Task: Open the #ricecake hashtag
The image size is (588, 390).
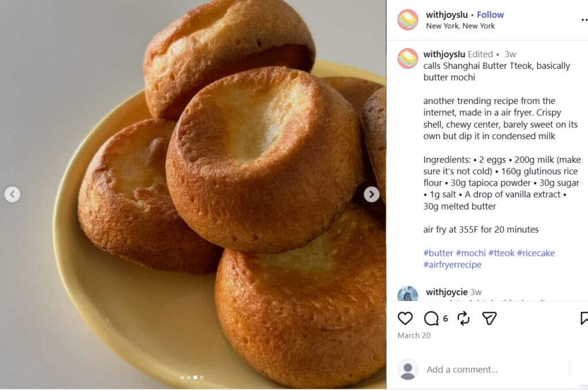Action: pos(536,253)
